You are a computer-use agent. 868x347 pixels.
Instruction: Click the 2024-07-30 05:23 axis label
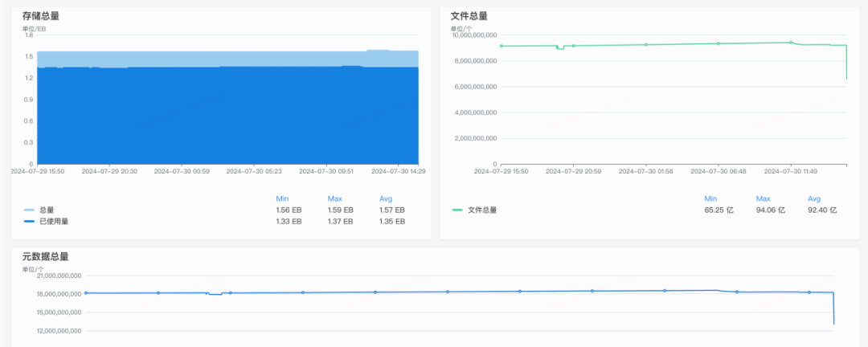(254, 172)
